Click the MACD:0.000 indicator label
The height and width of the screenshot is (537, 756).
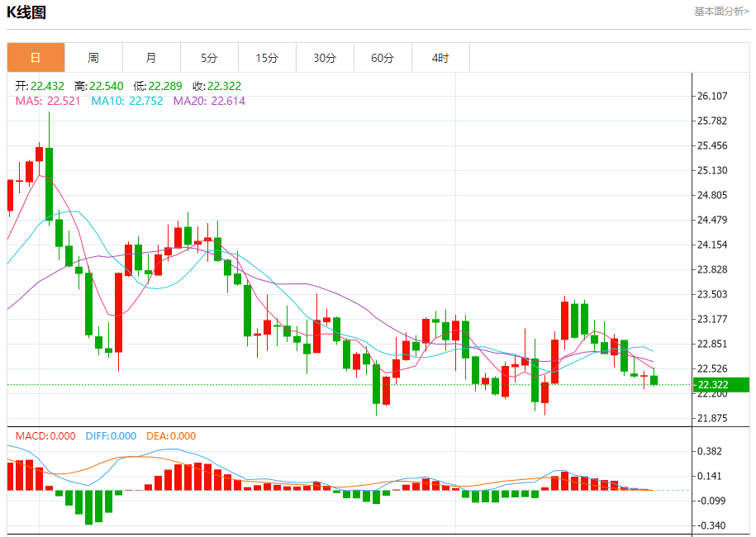click(45, 436)
